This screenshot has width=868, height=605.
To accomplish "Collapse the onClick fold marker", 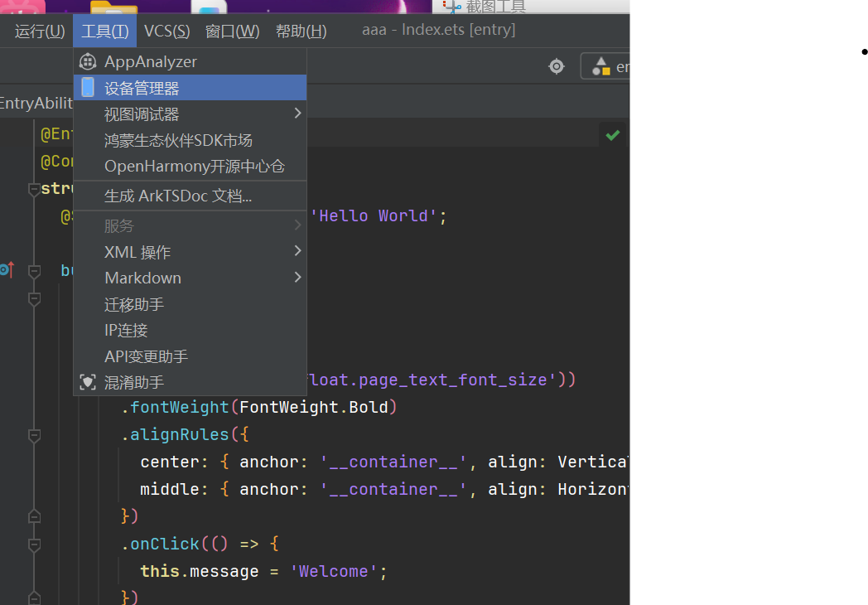I will pos(34,544).
